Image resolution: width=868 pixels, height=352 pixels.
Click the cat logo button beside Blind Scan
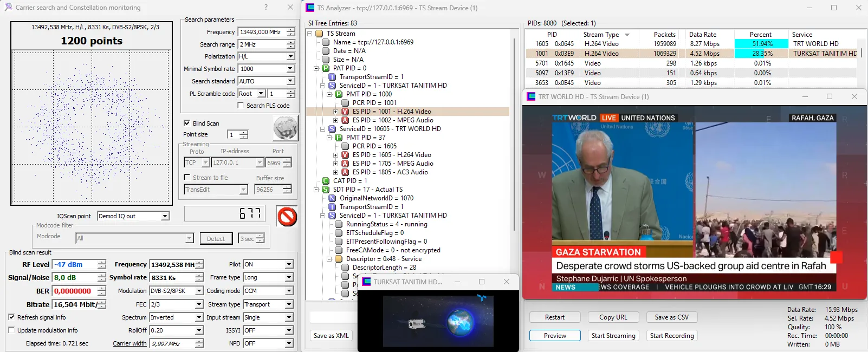[285, 129]
